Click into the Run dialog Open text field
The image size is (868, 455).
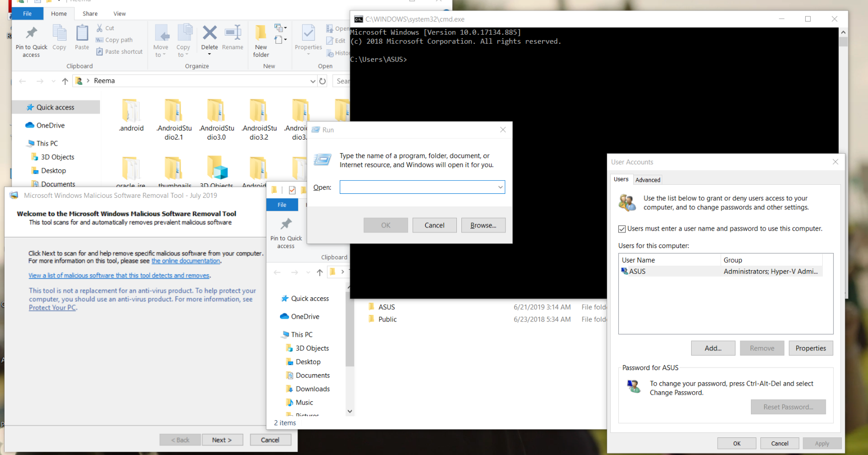418,187
